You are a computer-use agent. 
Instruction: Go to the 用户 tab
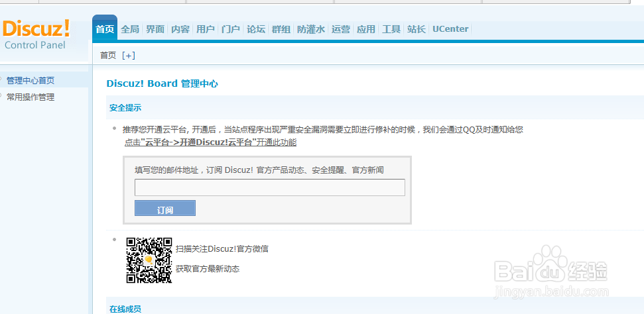(x=206, y=29)
